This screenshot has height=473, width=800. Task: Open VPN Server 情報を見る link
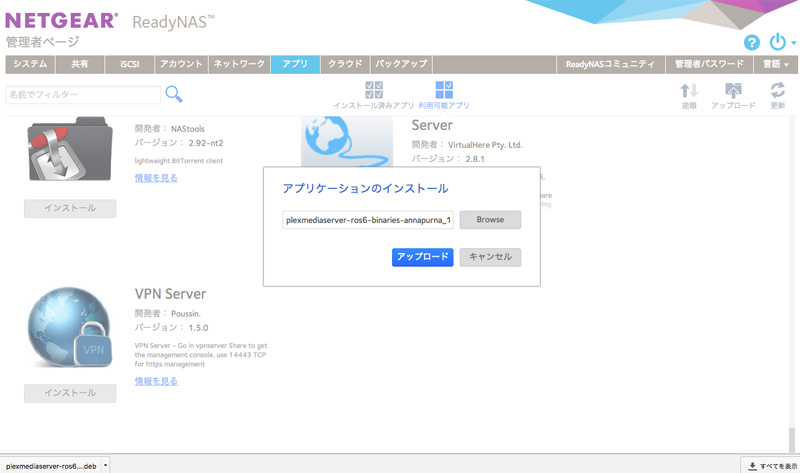156,381
